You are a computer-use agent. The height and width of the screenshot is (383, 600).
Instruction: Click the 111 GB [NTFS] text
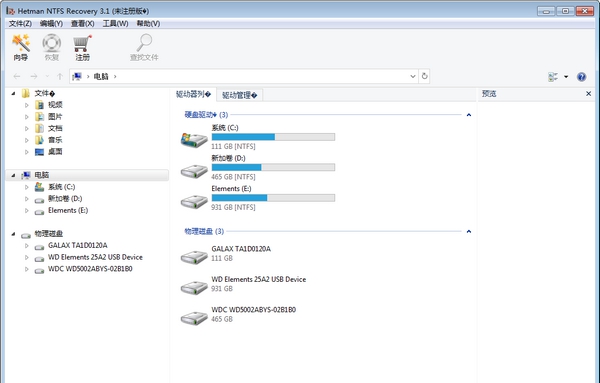tap(233, 147)
